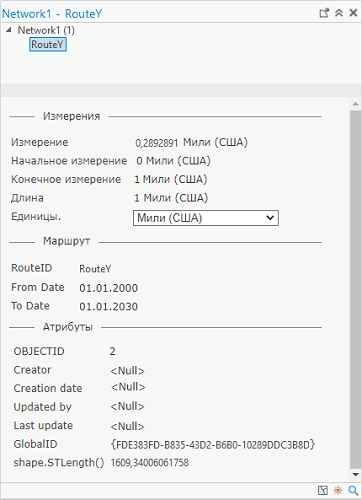The width and height of the screenshot is (362, 500).
Task: Click the vertical scrollbar thumb
Action: (x=356, y=289)
